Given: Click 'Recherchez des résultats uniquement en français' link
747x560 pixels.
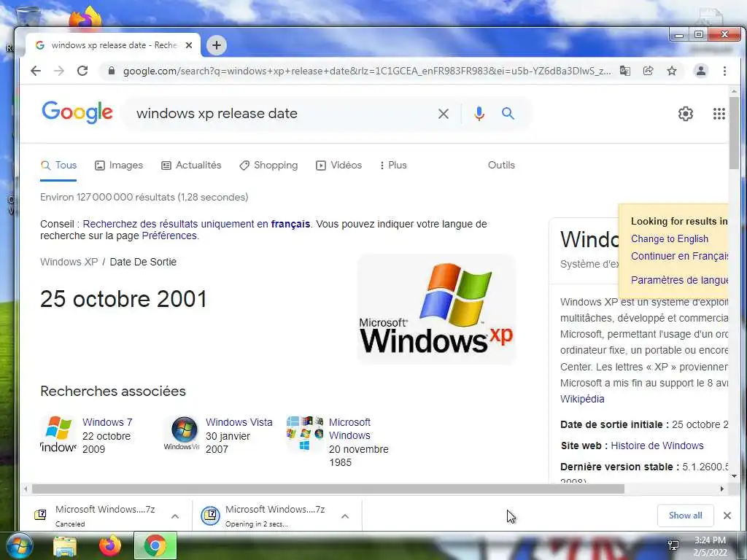Looking at the screenshot, I should [196, 224].
